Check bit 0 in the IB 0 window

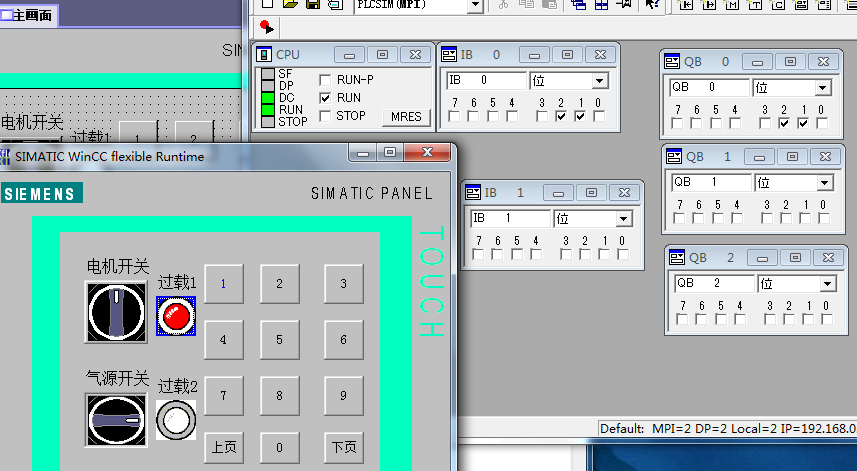(599, 116)
